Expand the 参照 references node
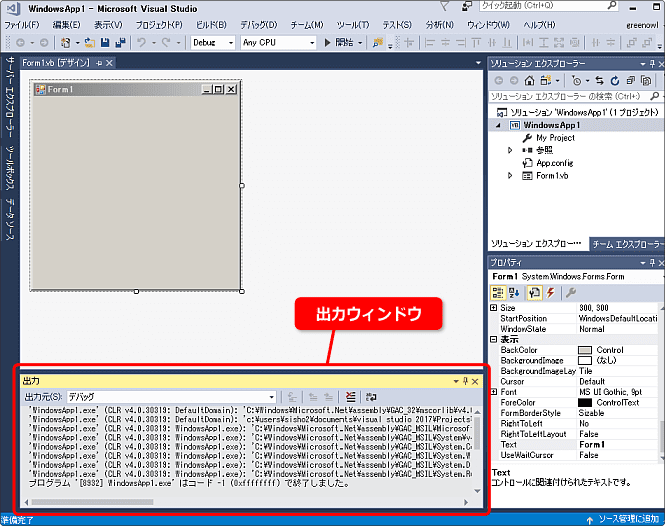665x526 pixels. coord(510,150)
